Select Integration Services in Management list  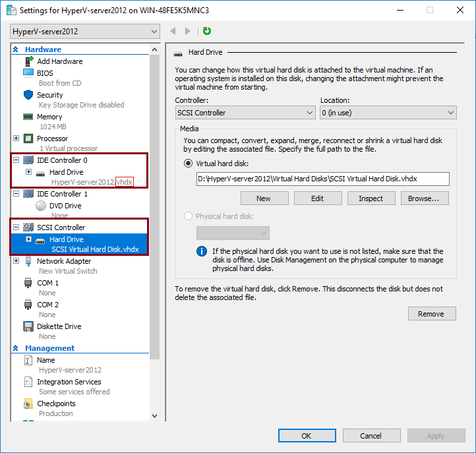pos(69,382)
